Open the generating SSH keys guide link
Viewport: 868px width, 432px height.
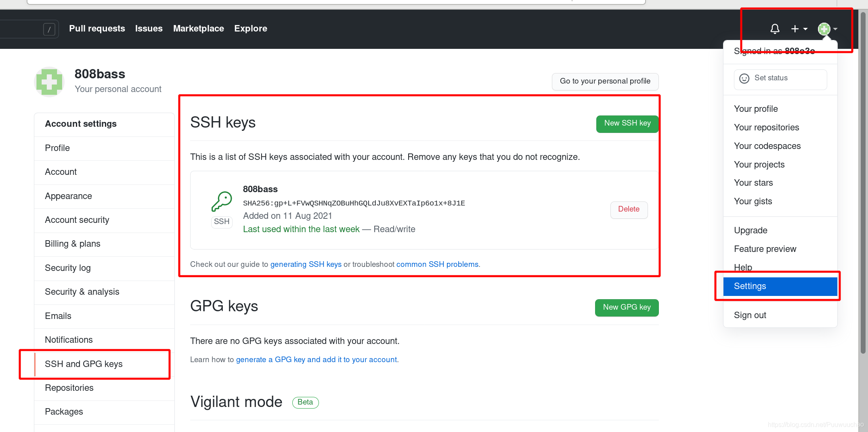pos(306,264)
